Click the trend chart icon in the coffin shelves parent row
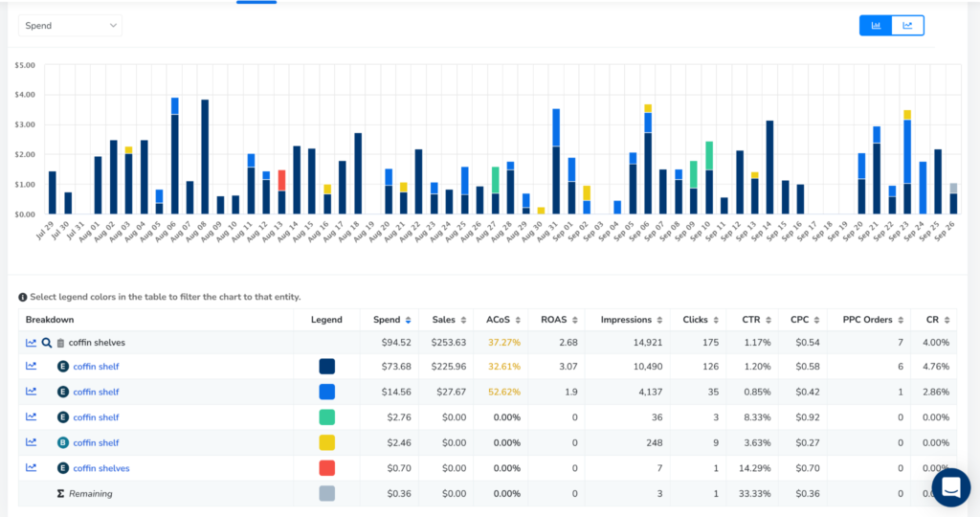The image size is (980, 517). pos(31,343)
